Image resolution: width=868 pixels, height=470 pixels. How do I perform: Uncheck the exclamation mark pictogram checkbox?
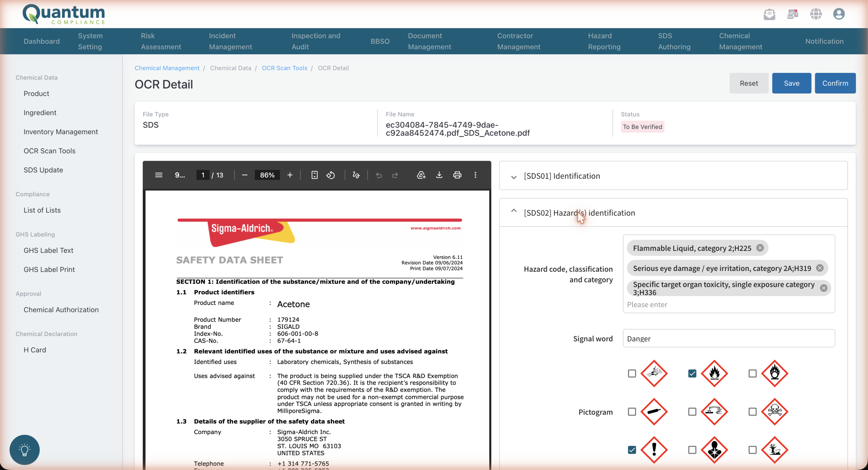(x=632, y=450)
